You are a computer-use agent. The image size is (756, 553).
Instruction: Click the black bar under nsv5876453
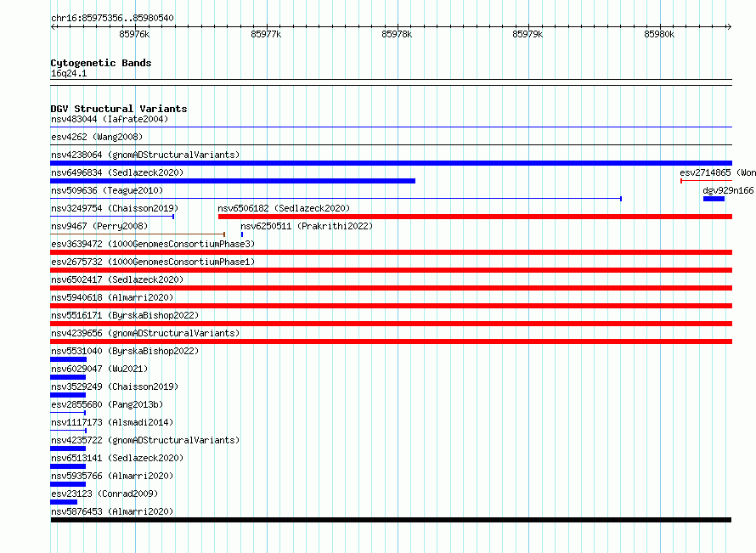tap(391, 520)
